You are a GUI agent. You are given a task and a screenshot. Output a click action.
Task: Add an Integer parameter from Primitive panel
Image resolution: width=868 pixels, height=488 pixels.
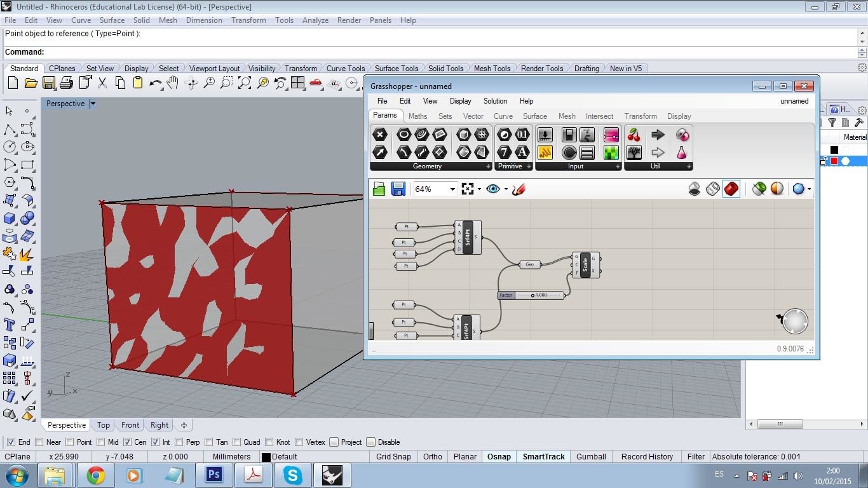[504, 152]
